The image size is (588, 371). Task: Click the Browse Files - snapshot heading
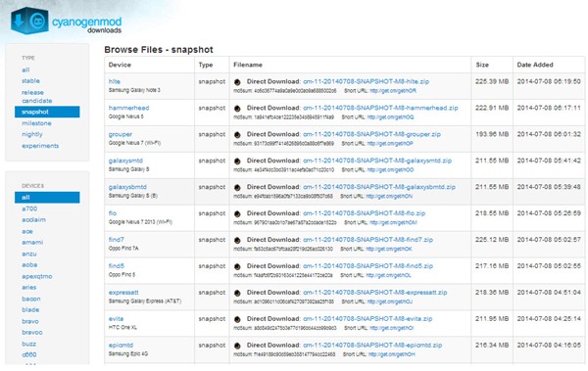click(x=159, y=50)
